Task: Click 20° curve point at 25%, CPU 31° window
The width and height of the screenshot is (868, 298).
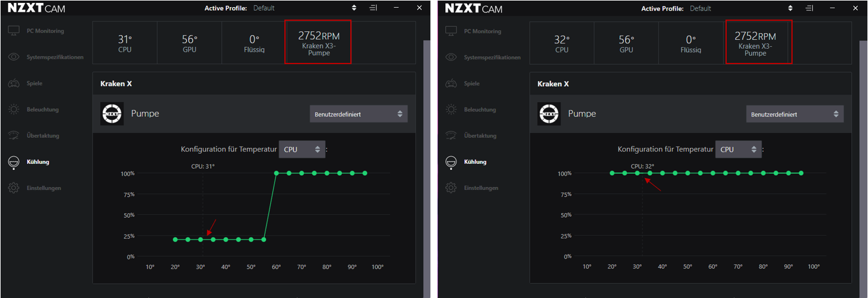Action: pyautogui.click(x=175, y=240)
